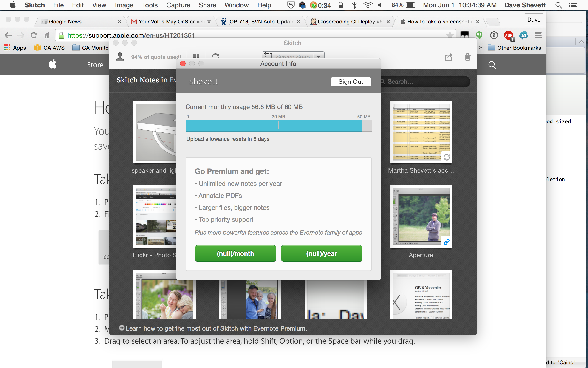Open the Apple menu
This screenshot has width=588, height=368.
point(12,5)
